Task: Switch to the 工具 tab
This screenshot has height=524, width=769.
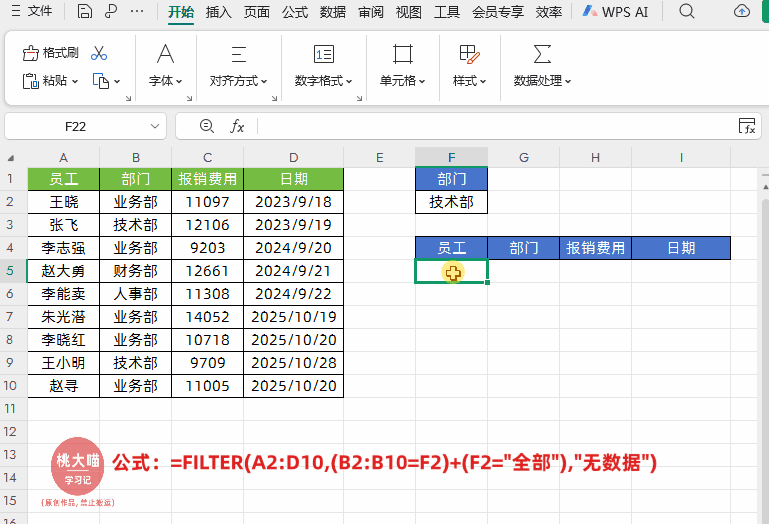Action: click(447, 11)
